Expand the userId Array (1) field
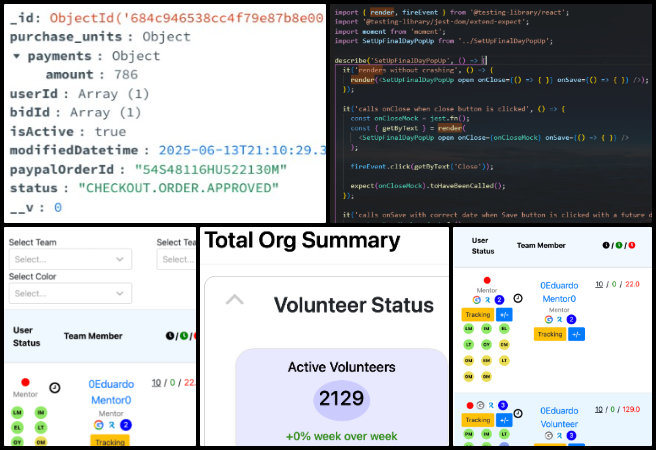This screenshot has height=450, width=656. click(79, 94)
